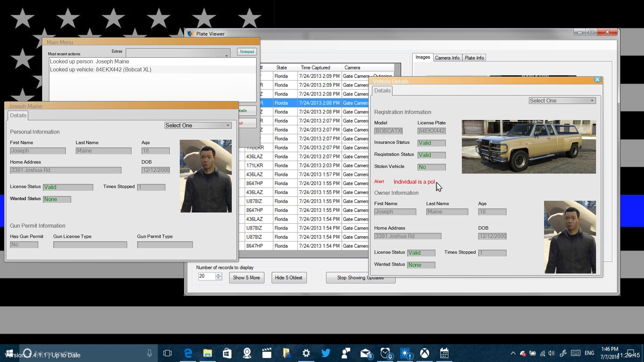The width and height of the screenshot is (644, 362).
Task: Switch to Camera Info tab
Action: click(x=447, y=58)
